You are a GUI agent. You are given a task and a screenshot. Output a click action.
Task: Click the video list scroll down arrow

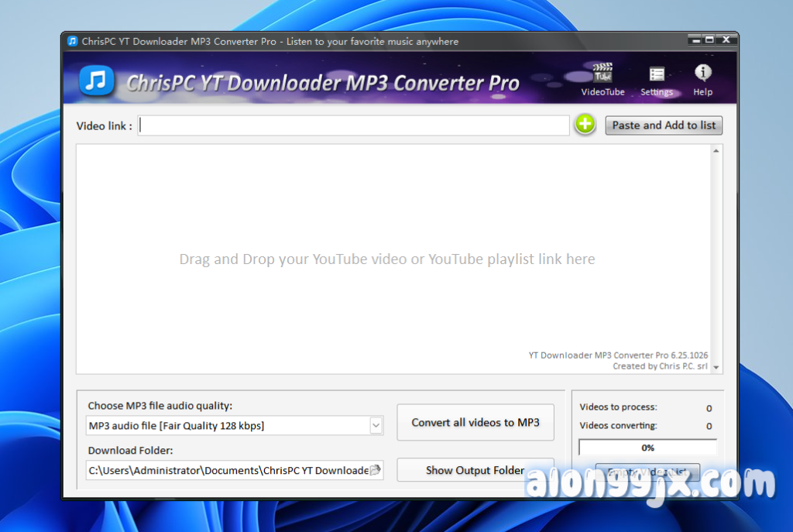tap(716, 368)
